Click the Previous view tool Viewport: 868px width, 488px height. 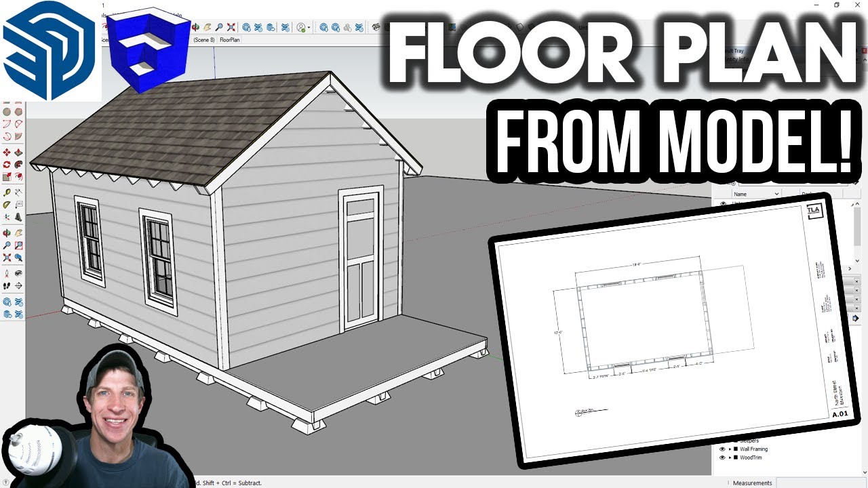click(x=18, y=258)
